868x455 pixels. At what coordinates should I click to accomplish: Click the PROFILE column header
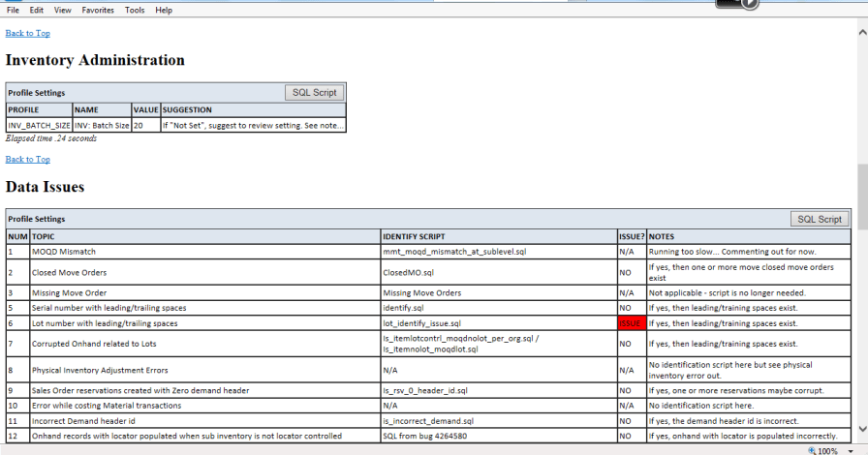click(40, 109)
